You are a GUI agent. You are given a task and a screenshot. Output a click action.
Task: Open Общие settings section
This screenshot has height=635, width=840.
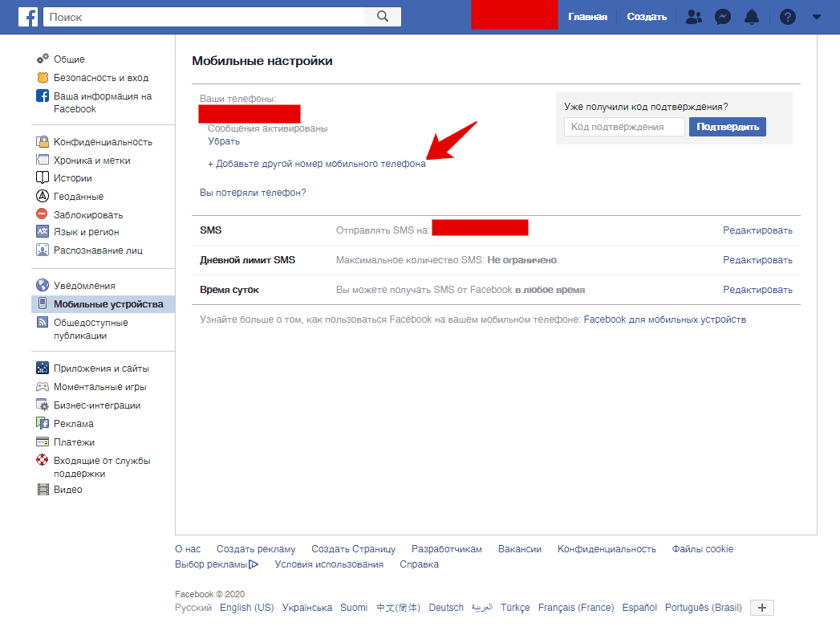tap(69, 59)
